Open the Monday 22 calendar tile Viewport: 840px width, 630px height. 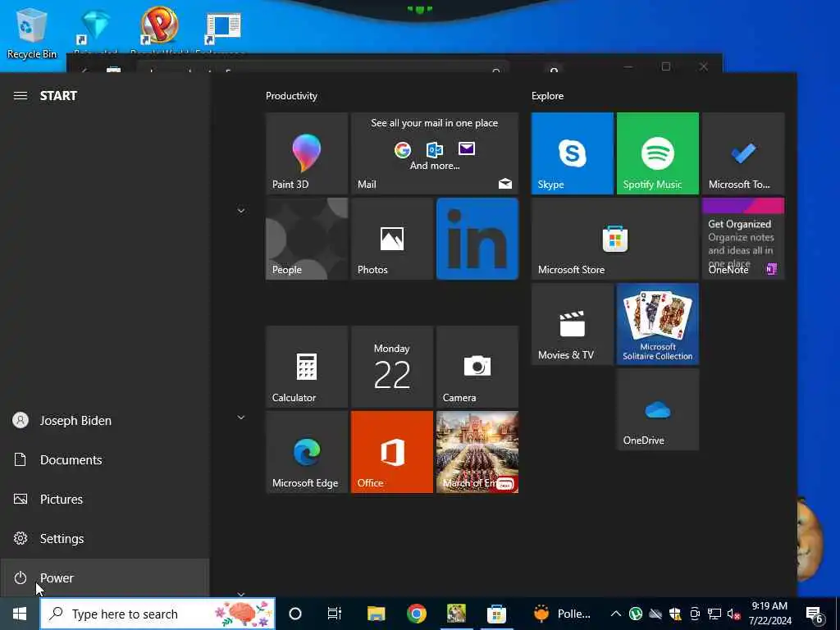click(x=392, y=367)
